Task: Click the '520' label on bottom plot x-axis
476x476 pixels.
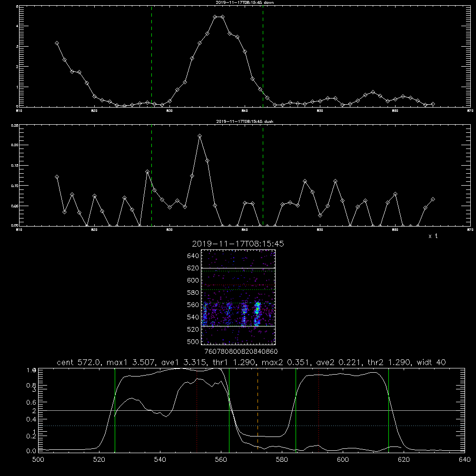Action: (x=99, y=460)
